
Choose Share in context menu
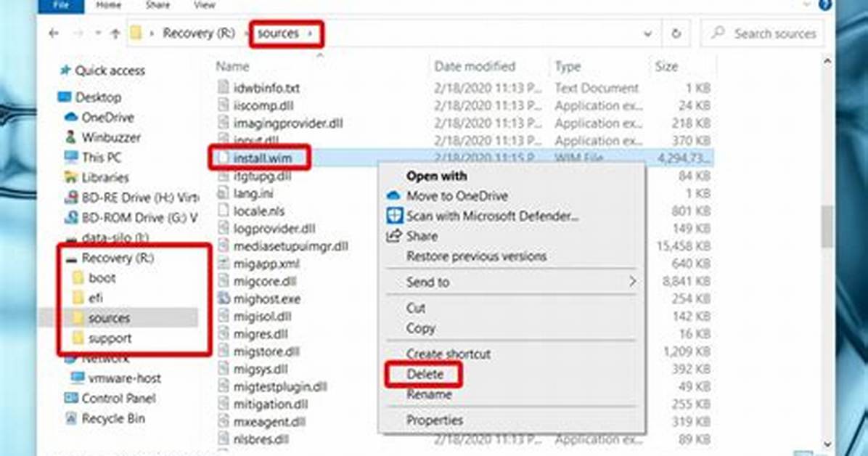(x=421, y=237)
